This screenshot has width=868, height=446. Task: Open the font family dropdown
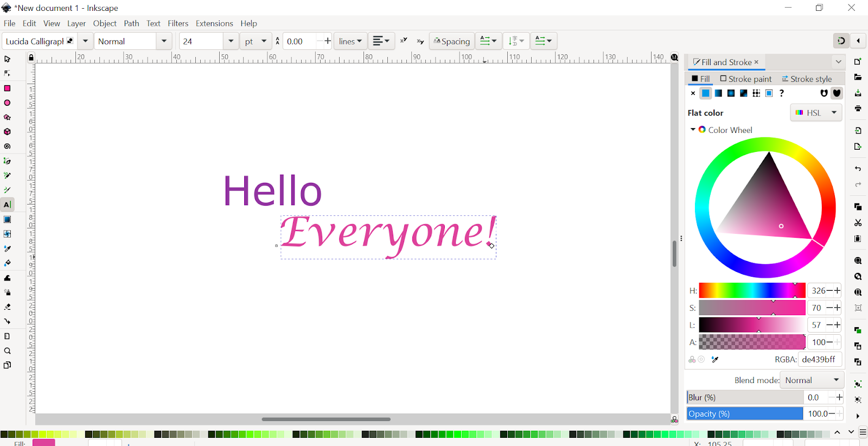85,41
